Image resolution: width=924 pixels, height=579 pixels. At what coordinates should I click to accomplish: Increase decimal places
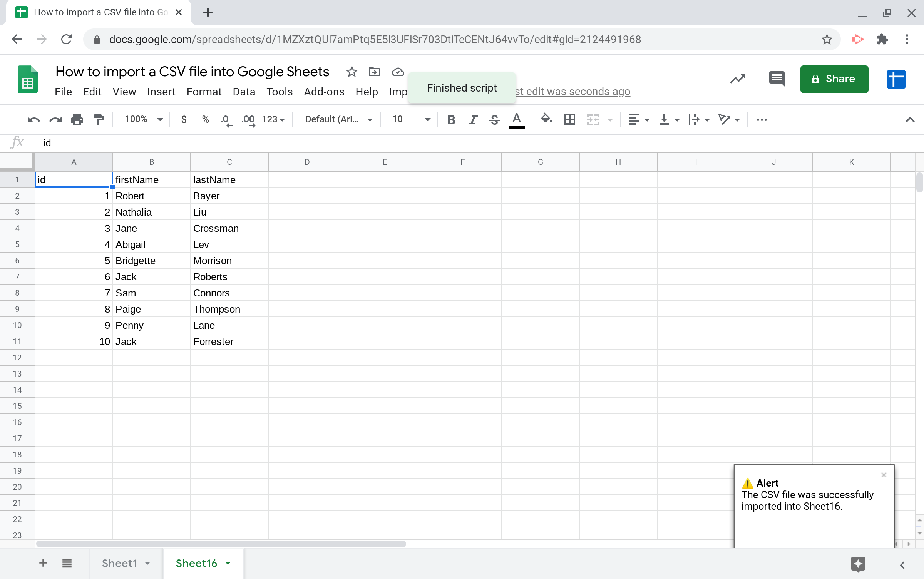point(248,120)
